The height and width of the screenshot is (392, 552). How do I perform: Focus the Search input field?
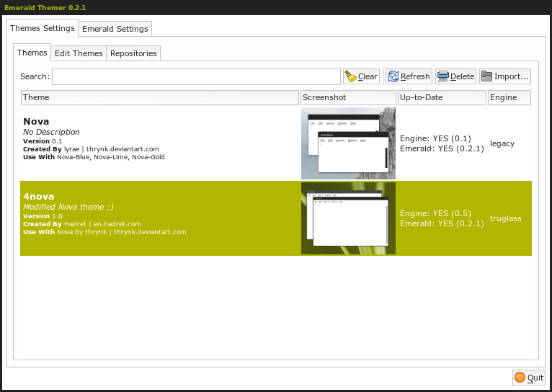tap(197, 76)
